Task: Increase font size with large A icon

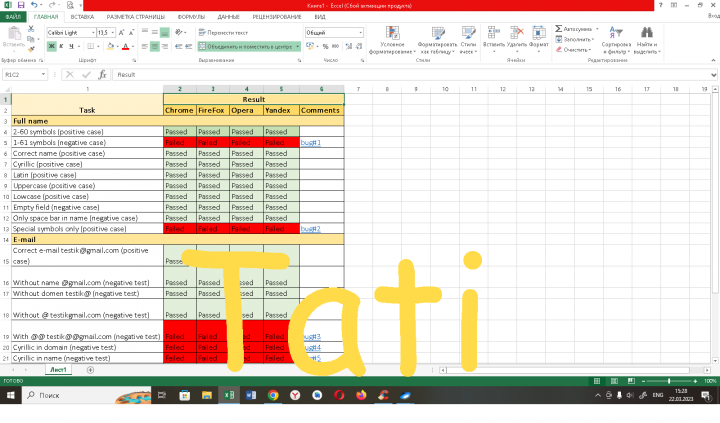Action: click(x=121, y=33)
